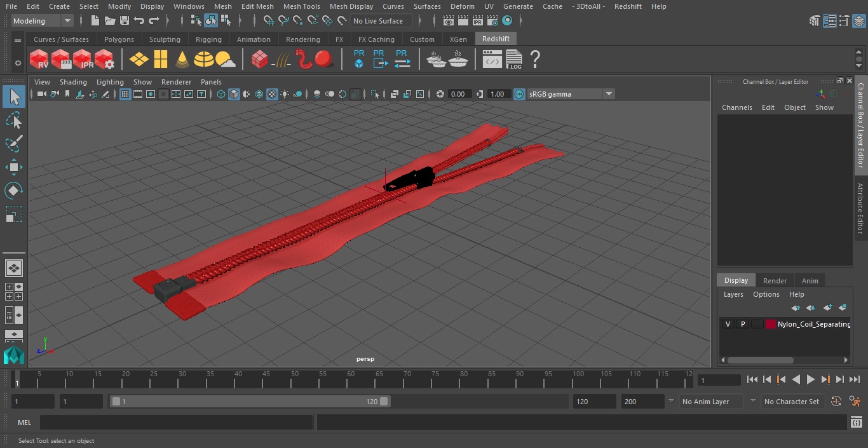Go to the end of playback range
The width and height of the screenshot is (868, 448).
coord(855,379)
